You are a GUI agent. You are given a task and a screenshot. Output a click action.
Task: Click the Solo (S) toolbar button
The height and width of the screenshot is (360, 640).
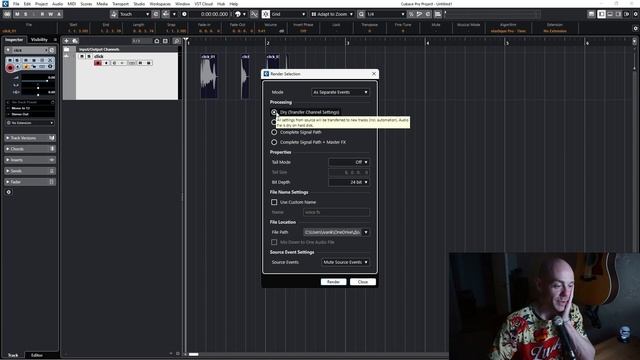pyautogui.click(x=25, y=14)
